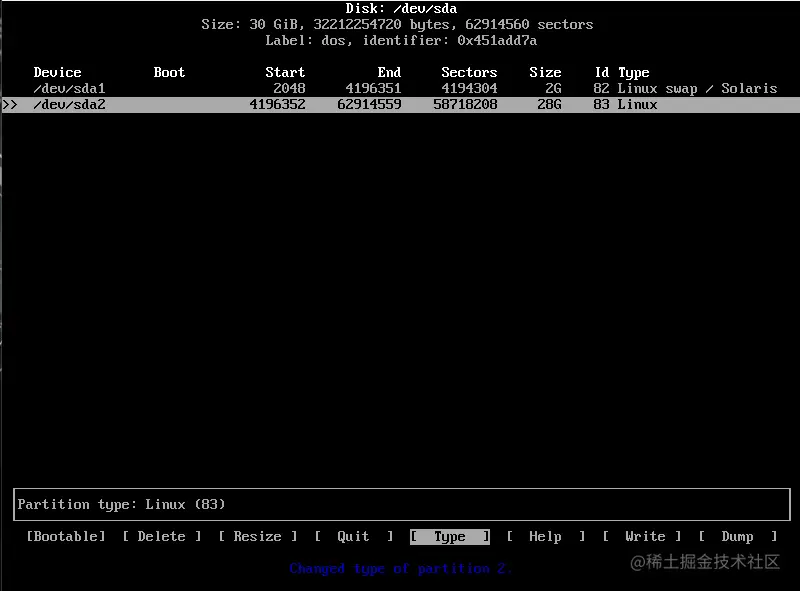Click the Start column header

coord(285,72)
